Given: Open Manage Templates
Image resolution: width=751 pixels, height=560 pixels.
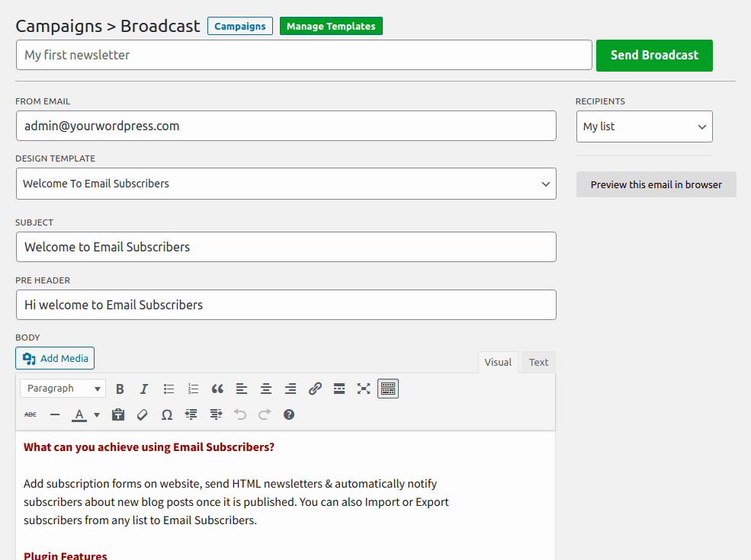Looking at the screenshot, I should point(331,27).
